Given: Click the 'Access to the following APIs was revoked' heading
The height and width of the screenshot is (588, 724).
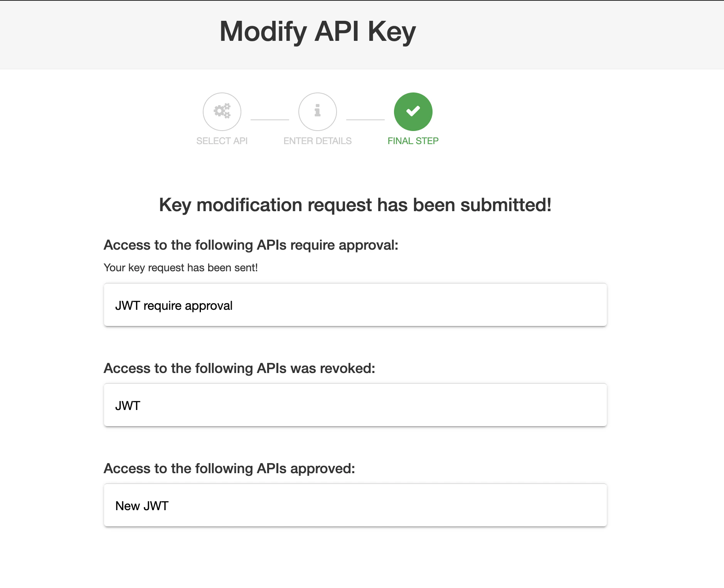Looking at the screenshot, I should click(239, 368).
